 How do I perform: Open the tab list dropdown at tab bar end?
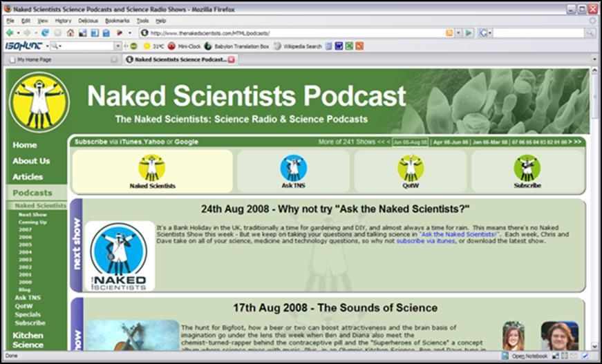[594, 59]
